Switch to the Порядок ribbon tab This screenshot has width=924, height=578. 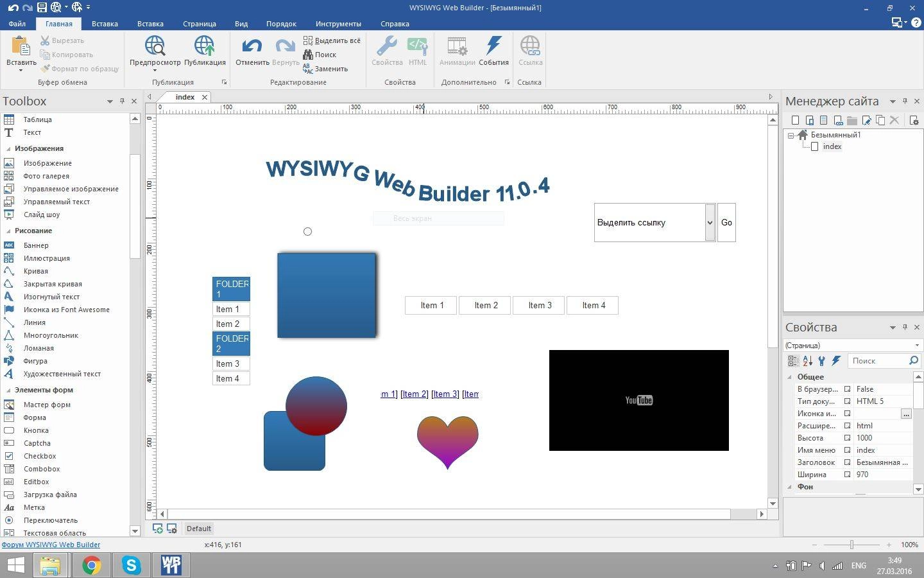click(281, 24)
